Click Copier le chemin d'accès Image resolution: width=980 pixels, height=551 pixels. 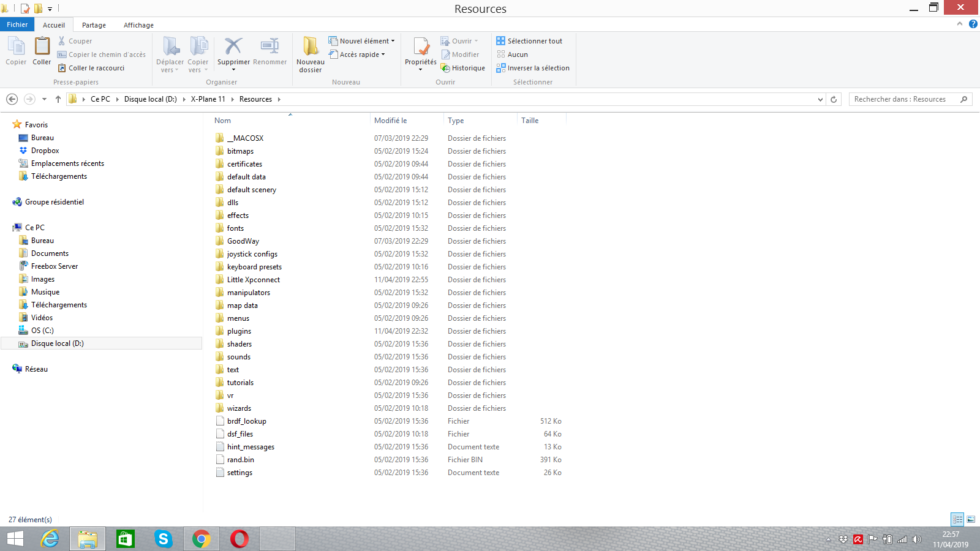point(102,54)
